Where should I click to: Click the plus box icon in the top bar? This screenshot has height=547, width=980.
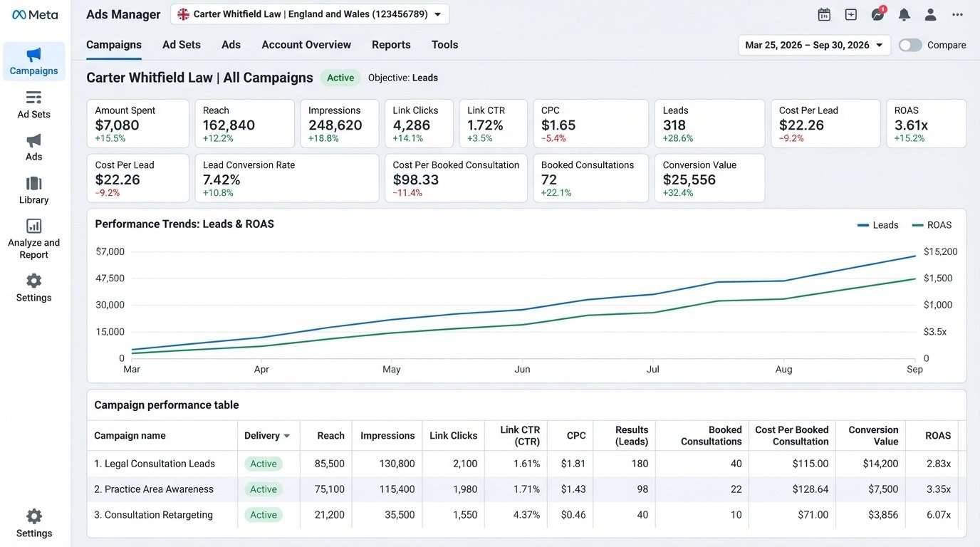point(850,14)
